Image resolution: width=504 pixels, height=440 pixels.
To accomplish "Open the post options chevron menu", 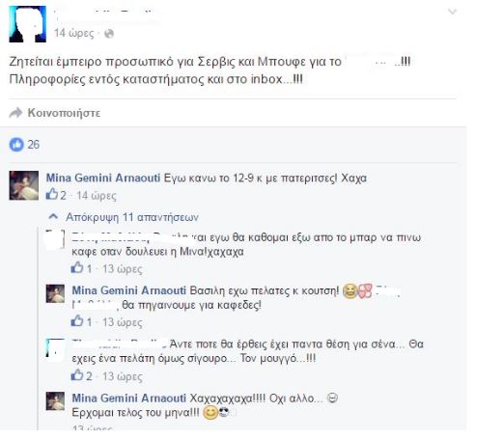I will 453,13.
